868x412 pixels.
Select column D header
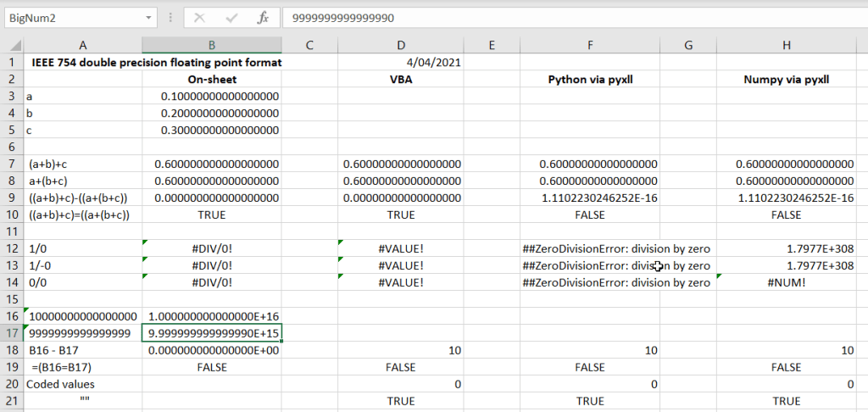coord(402,44)
